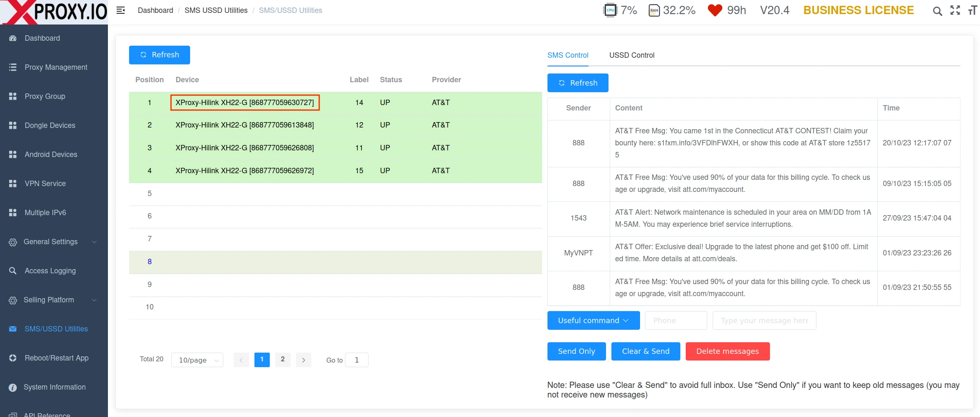This screenshot has width=980, height=417.
Task: Click the Multiple IPv6 grid icon
Action: [13, 213]
